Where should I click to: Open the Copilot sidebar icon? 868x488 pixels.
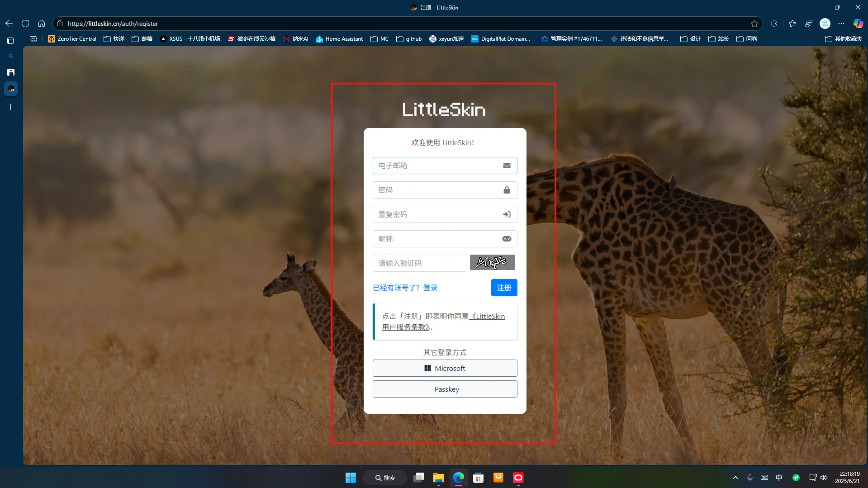click(x=858, y=24)
